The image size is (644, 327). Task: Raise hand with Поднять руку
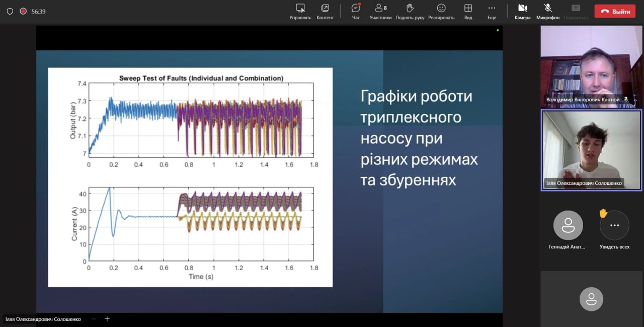(410, 12)
